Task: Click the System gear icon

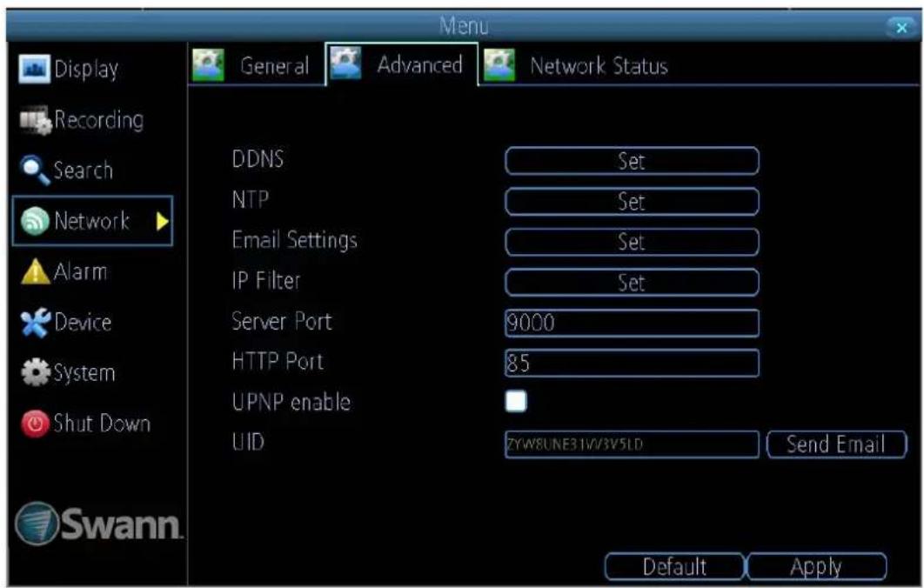Action: tap(36, 372)
